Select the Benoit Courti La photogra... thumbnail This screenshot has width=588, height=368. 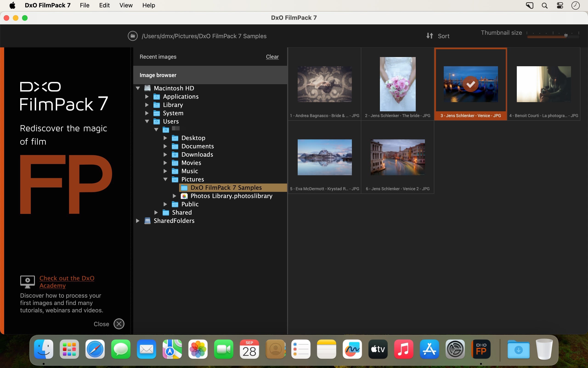click(x=544, y=84)
